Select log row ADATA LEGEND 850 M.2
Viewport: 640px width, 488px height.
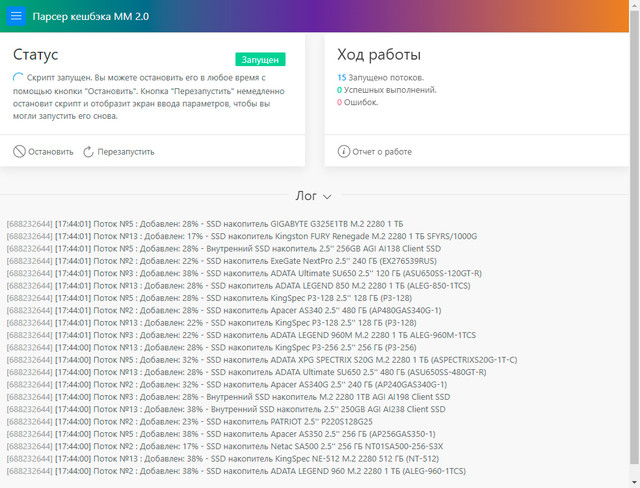coord(238,286)
